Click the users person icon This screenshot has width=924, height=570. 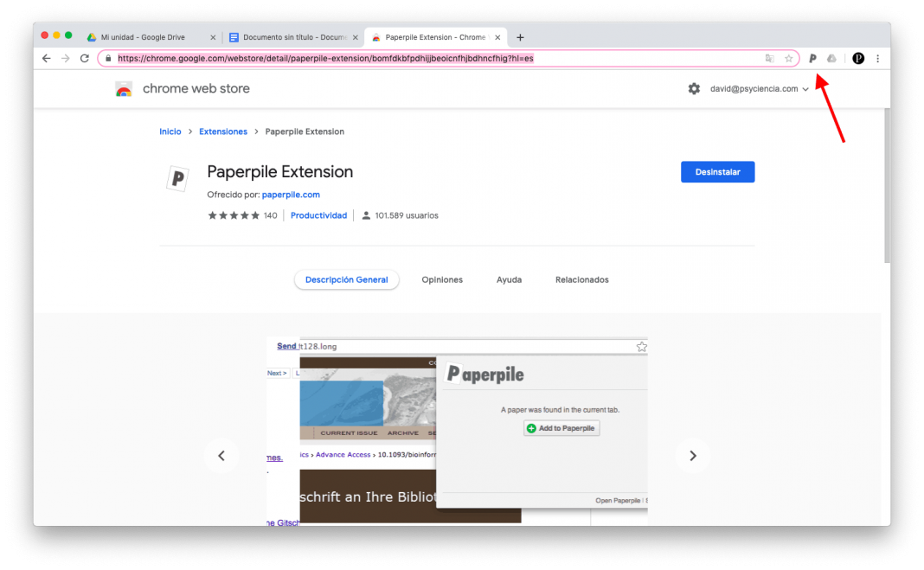coord(366,215)
